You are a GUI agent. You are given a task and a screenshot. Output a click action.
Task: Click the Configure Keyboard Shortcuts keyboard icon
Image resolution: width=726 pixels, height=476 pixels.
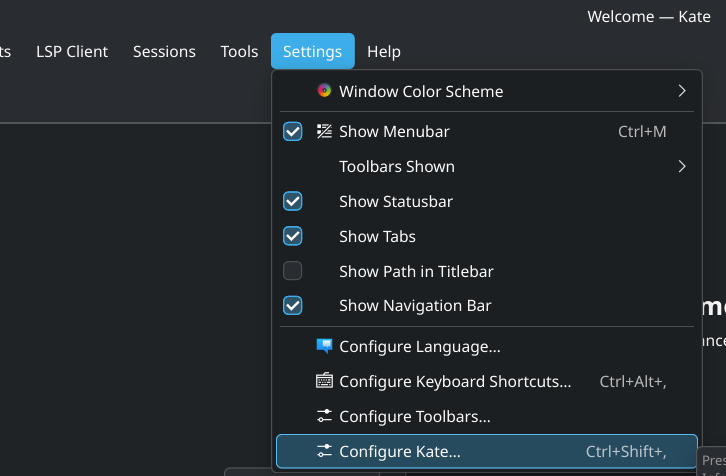tap(324, 381)
